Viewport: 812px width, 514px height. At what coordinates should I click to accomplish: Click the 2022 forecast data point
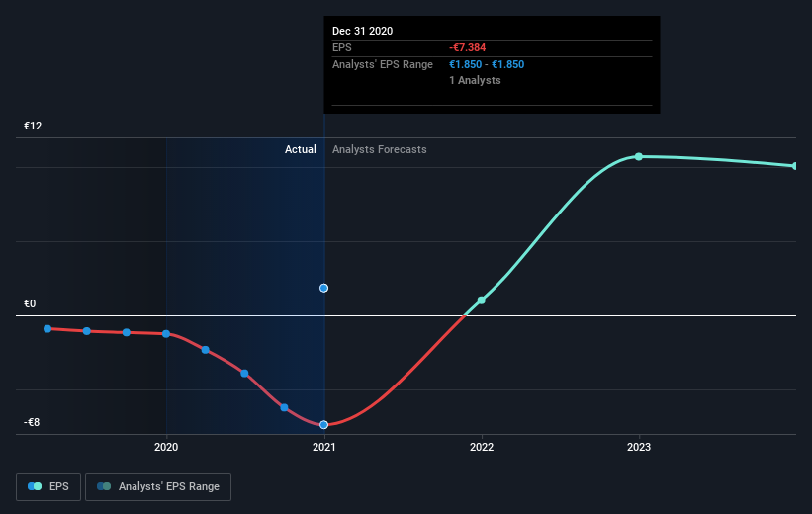[x=481, y=300]
